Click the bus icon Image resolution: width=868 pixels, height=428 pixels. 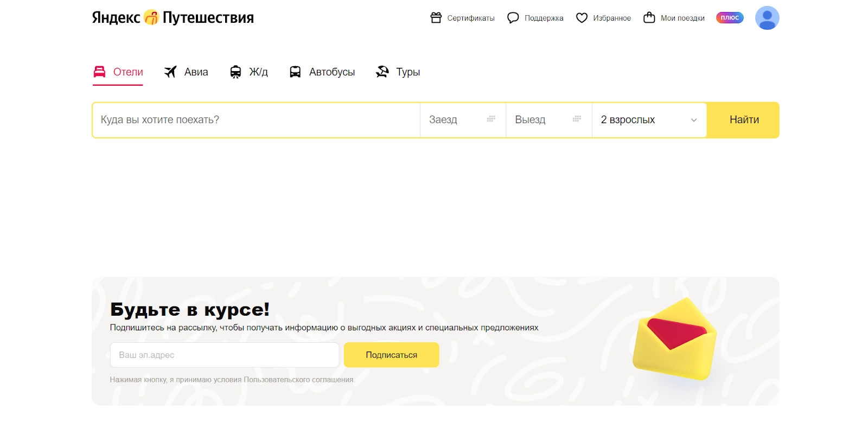point(295,72)
